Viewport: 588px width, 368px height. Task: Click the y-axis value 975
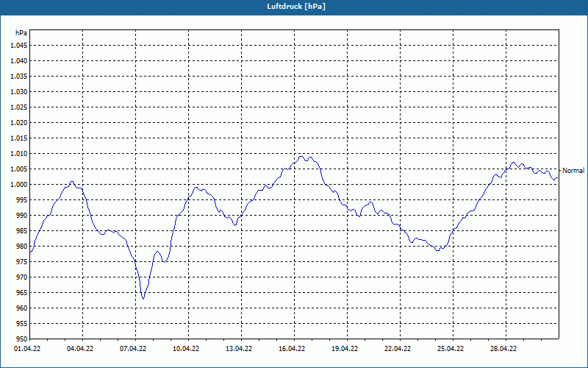click(22, 262)
